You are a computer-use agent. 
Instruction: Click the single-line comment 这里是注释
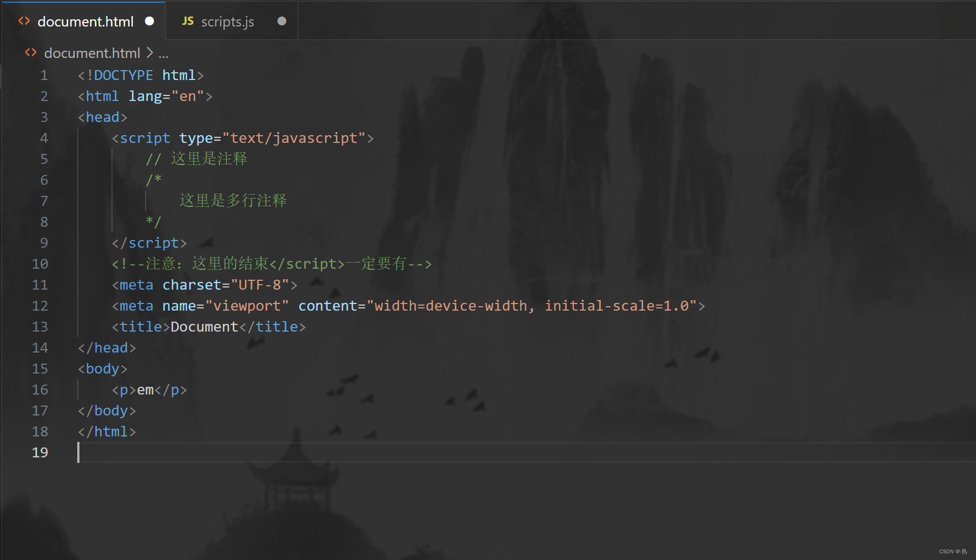tap(196, 159)
